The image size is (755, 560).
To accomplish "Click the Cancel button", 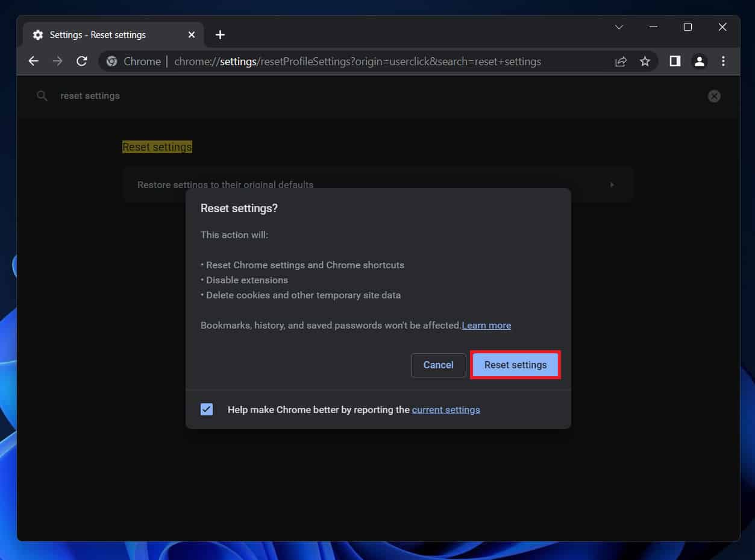I will [x=438, y=365].
